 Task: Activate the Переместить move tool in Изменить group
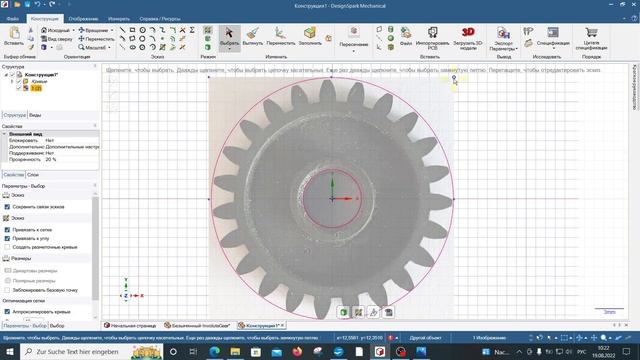pos(280,36)
